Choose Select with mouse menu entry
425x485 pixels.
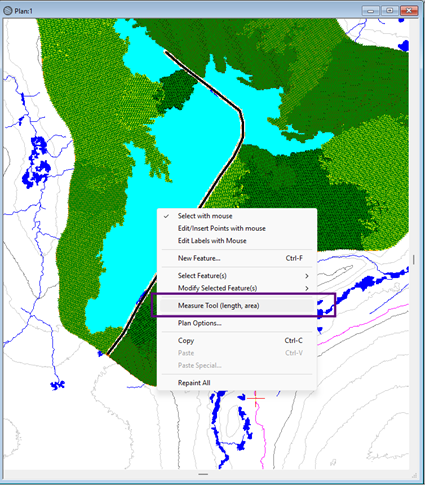pyautogui.click(x=237, y=216)
